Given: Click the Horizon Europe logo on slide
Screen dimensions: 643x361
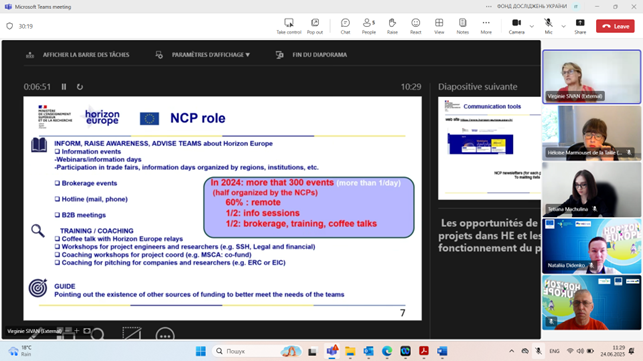Looking at the screenshot, I should tap(102, 117).
